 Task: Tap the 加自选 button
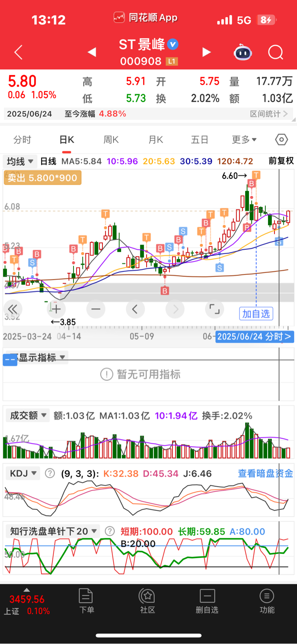tap(256, 314)
